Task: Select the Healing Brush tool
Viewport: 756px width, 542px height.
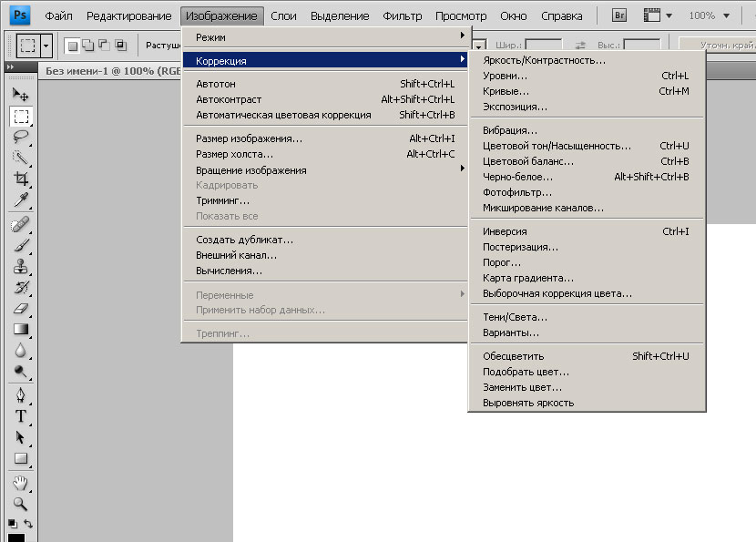Action: coord(20,225)
